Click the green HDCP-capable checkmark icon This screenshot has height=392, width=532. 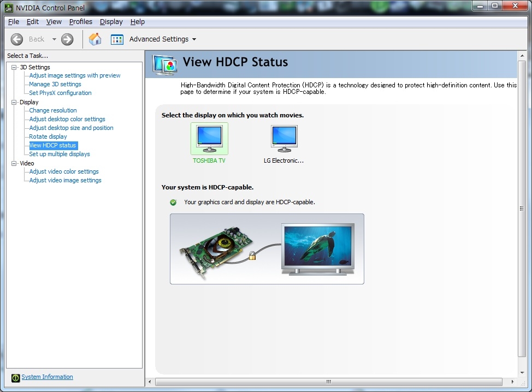(173, 203)
